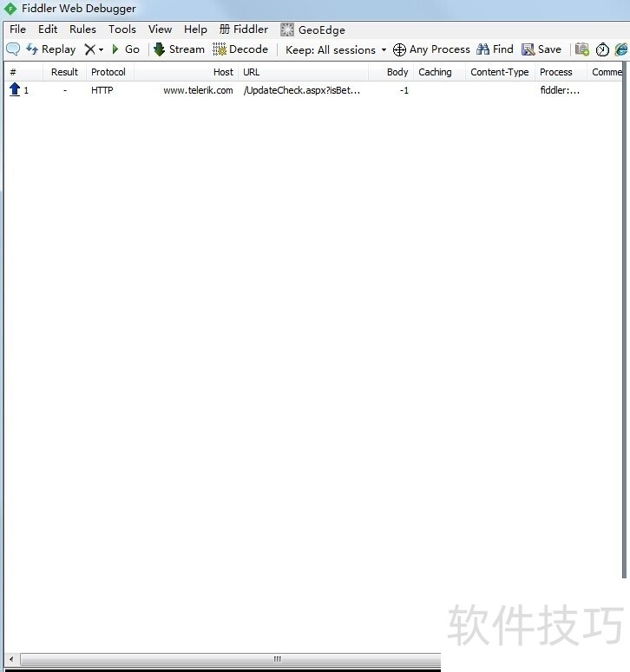Click the Fiddler menu item
Viewport: 630px width, 672px height.
click(244, 29)
